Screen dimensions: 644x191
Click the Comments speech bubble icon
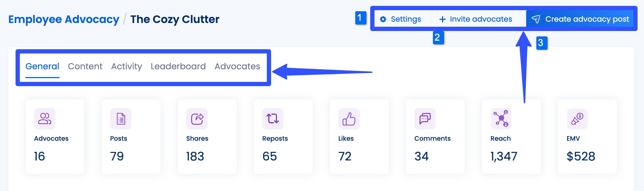(x=425, y=119)
